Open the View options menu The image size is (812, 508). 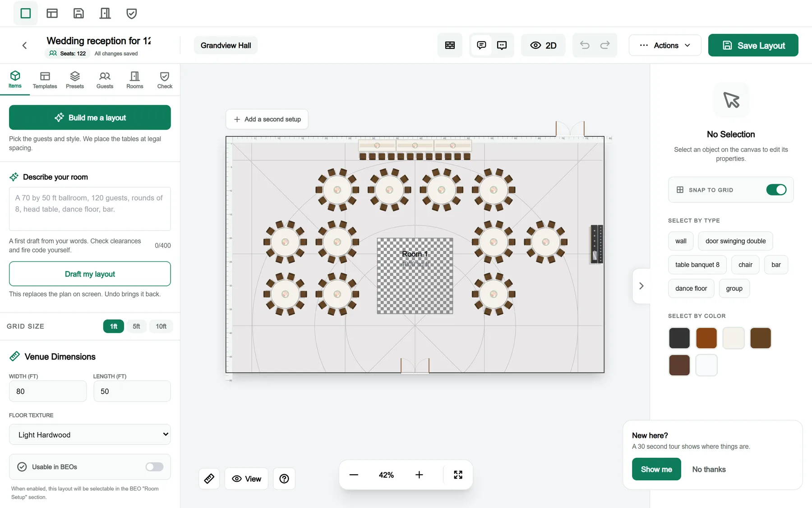tap(246, 479)
